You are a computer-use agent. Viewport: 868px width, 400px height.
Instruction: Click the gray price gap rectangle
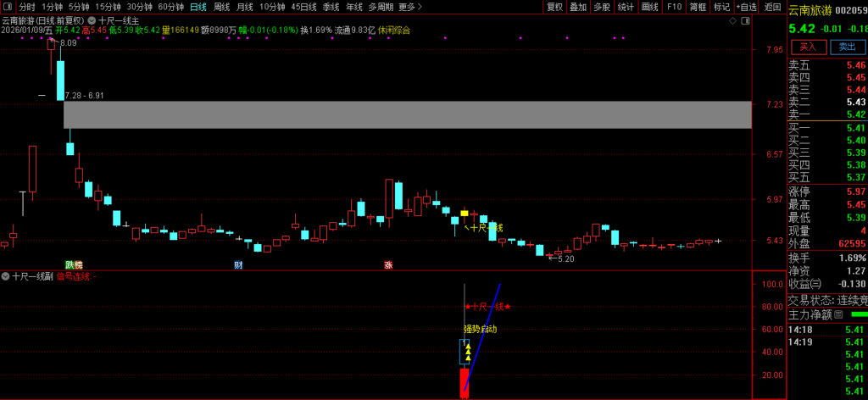pos(407,114)
